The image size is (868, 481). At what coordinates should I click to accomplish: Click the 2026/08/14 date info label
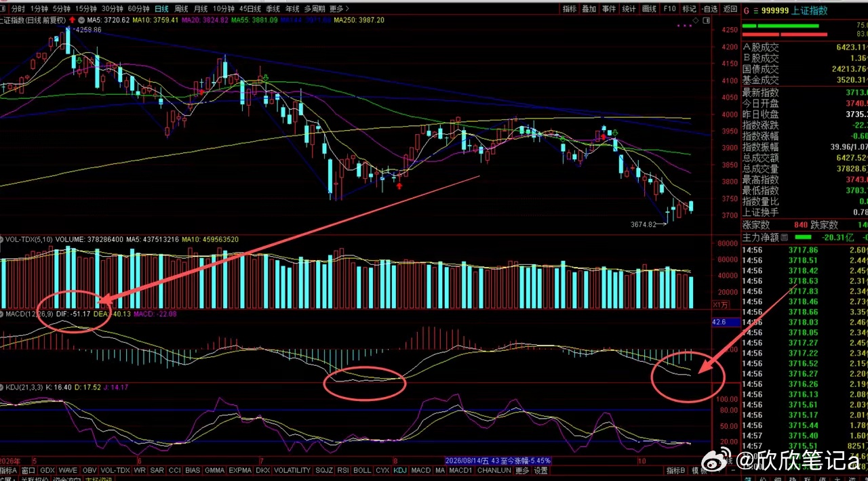(497, 460)
